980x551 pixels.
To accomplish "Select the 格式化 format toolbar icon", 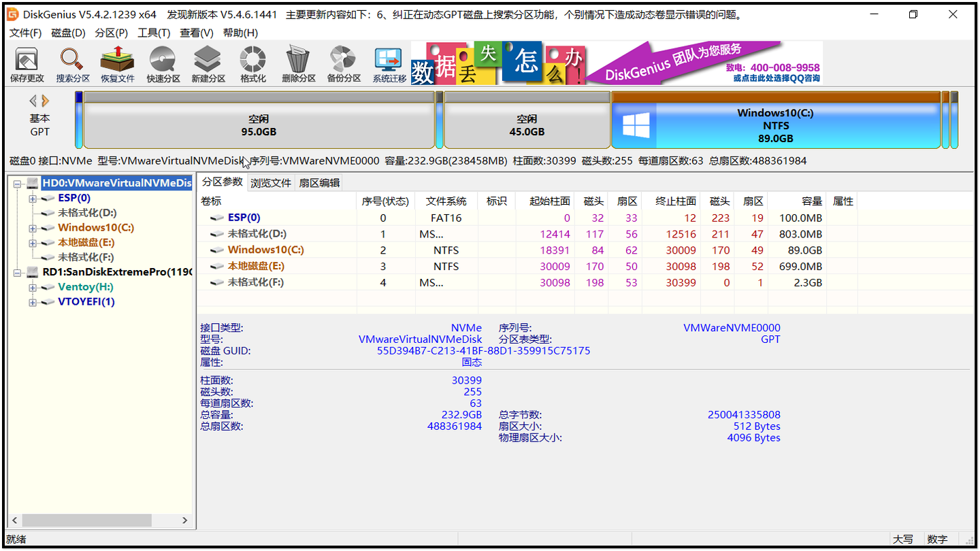I will pyautogui.click(x=253, y=65).
